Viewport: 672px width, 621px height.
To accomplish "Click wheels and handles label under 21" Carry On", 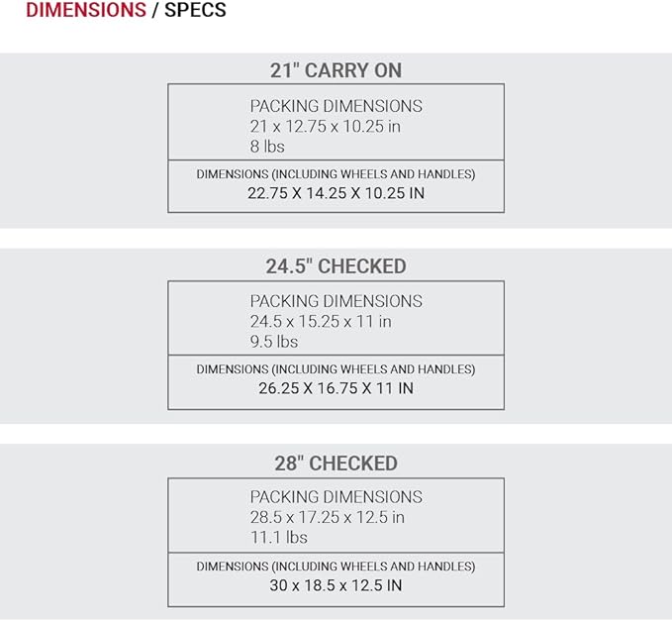I will 336,174.
